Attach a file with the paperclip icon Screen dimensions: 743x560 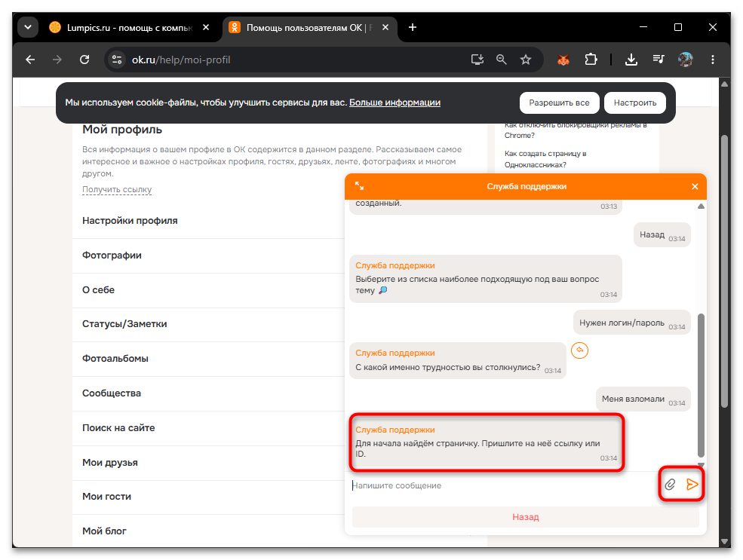pyautogui.click(x=670, y=485)
